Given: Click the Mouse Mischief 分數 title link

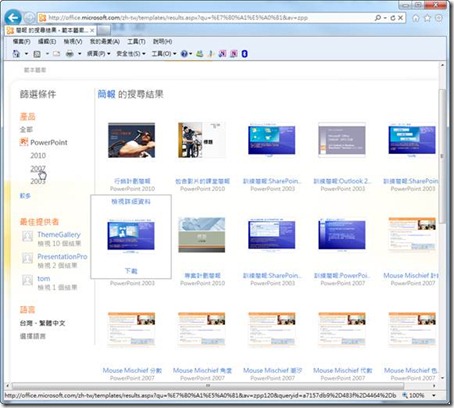Looking at the screenshot, I should 132,370.
